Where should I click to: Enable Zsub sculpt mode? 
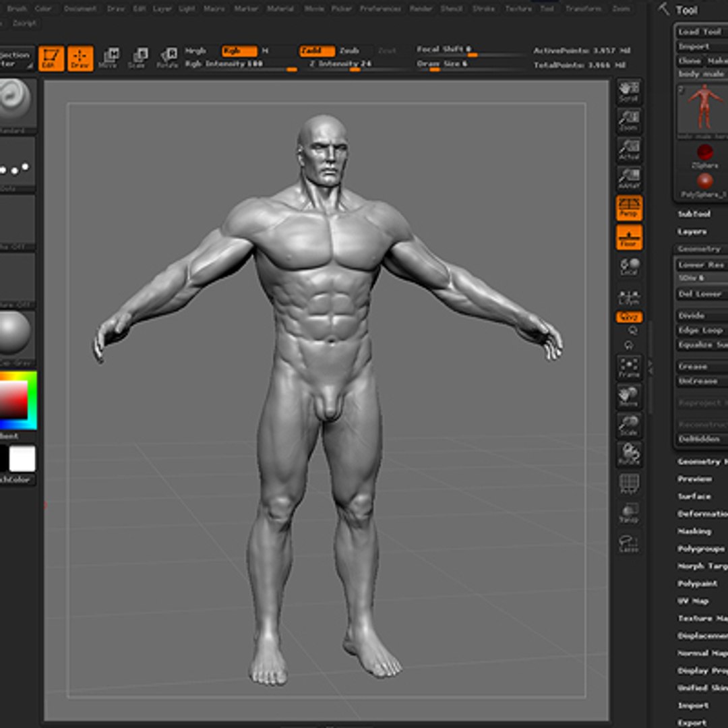[349, 51]
